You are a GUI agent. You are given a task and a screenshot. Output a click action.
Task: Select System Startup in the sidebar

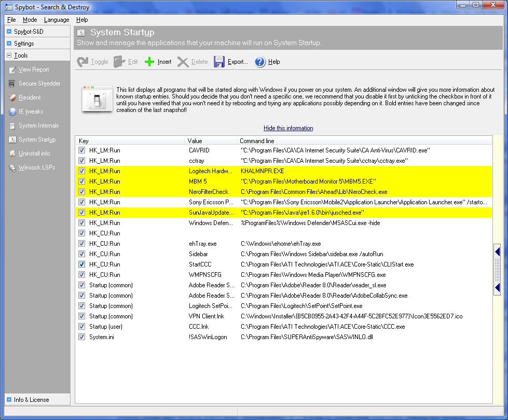37,139
